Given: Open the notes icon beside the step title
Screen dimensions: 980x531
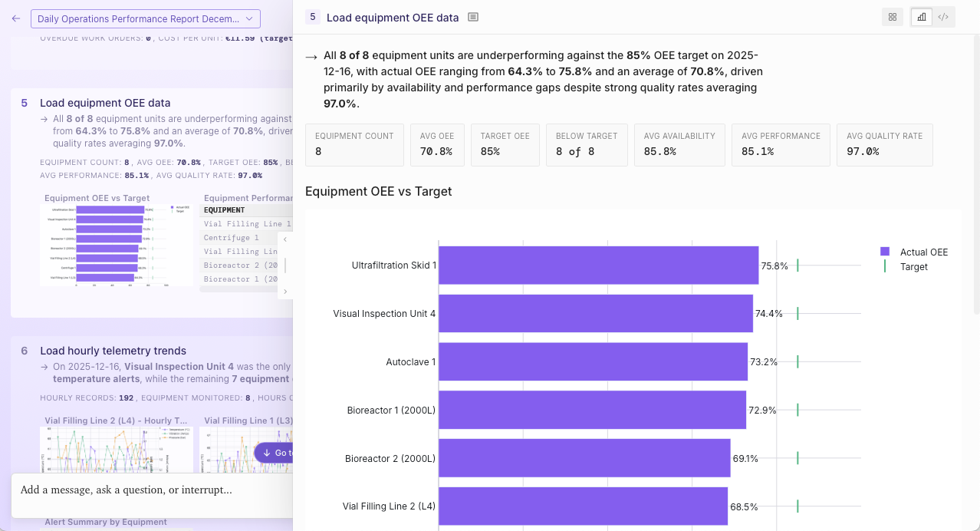Looking at the screenshot, I should coord(473,17).
